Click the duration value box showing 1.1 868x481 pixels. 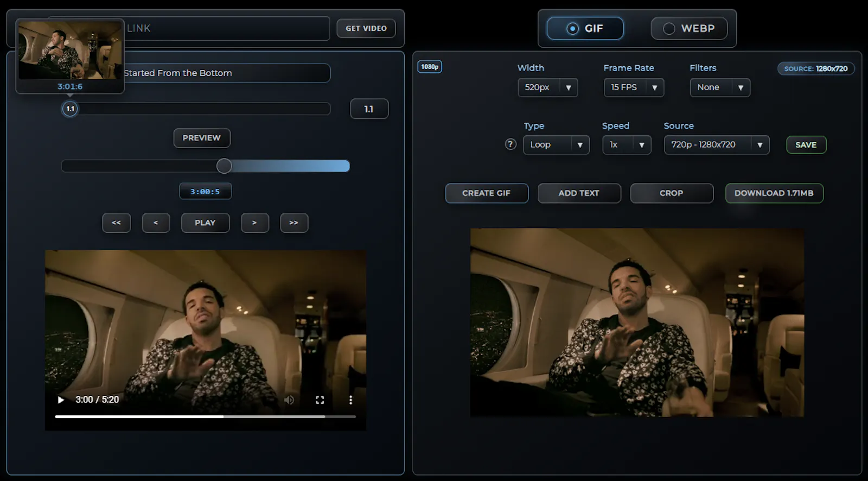tap(369, 109)
